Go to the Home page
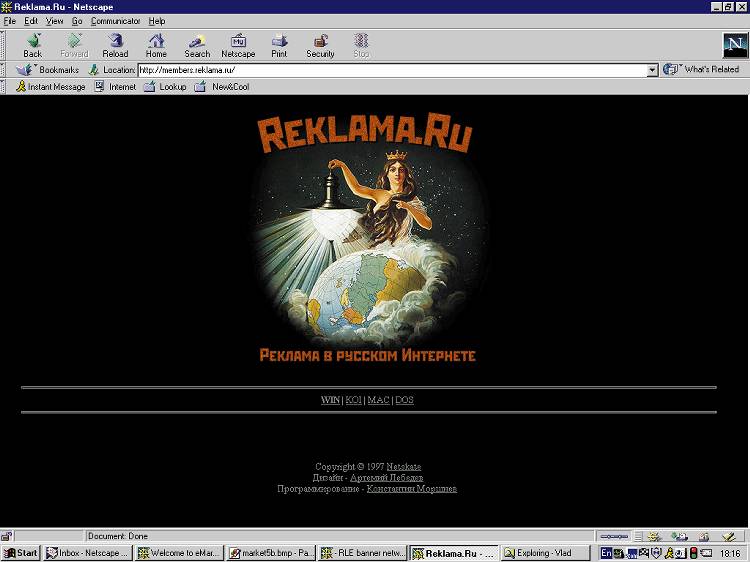Image resolution: width=750 pixels, height=562 pixels. point(156,45)
